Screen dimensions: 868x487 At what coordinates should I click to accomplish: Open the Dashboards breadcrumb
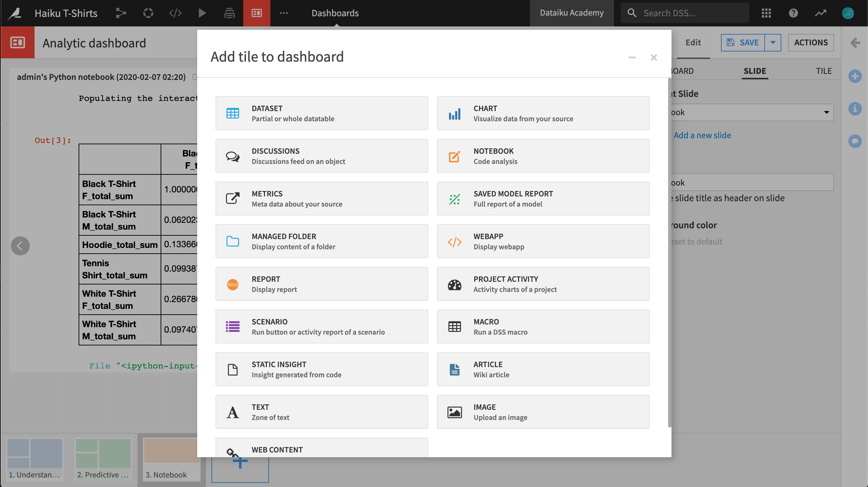(335, 13)
